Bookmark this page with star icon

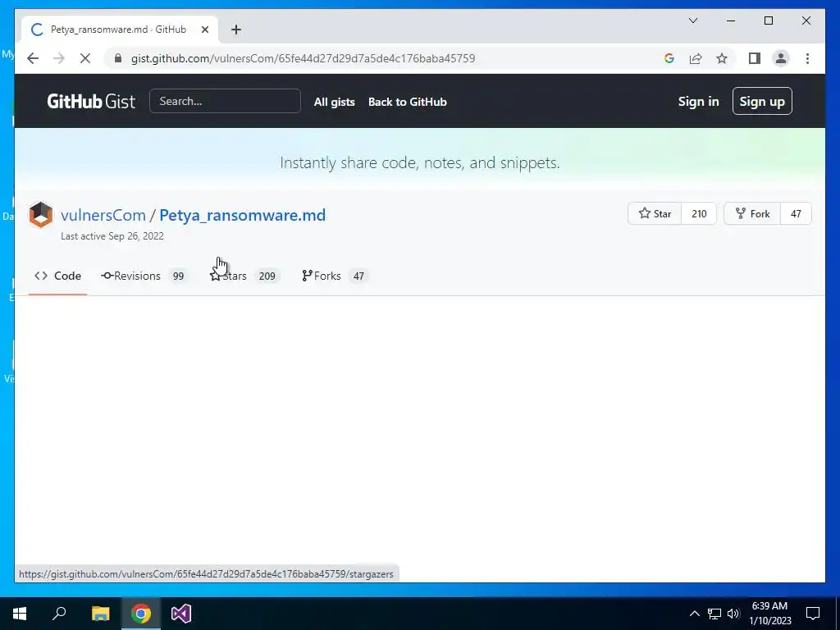pyautogui.click(x=722, y=58)
